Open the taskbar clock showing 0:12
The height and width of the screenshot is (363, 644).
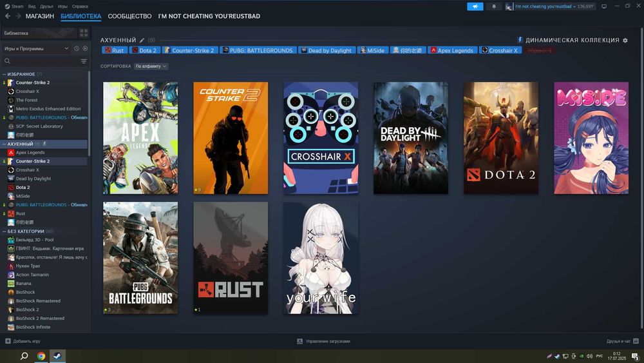[616, 356]
